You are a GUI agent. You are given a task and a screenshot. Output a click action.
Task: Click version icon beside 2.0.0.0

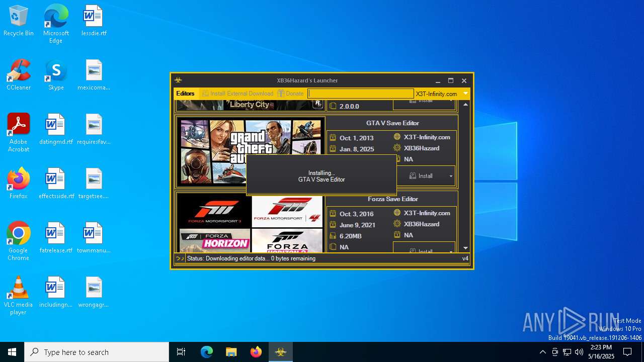[333, 106]
